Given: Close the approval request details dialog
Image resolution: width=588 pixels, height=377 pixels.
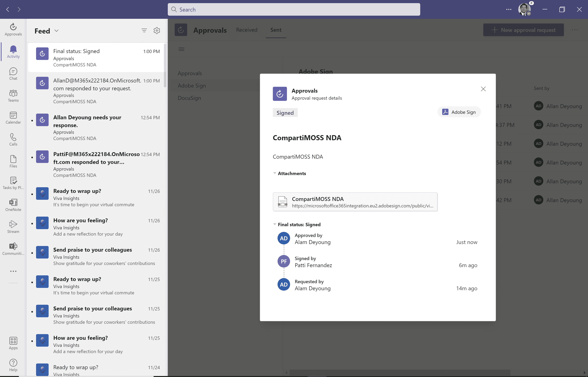Looking at the screenshot, I should coord(483,89).
